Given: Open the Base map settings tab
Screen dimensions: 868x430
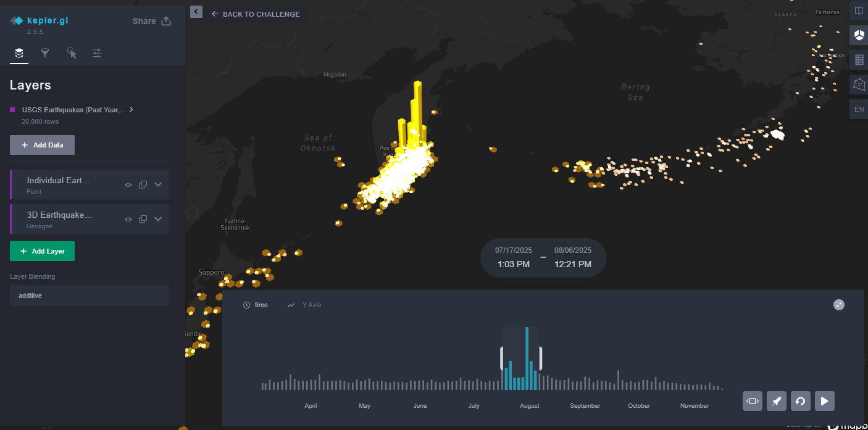Looking at the screenshot, I should 97,54.
